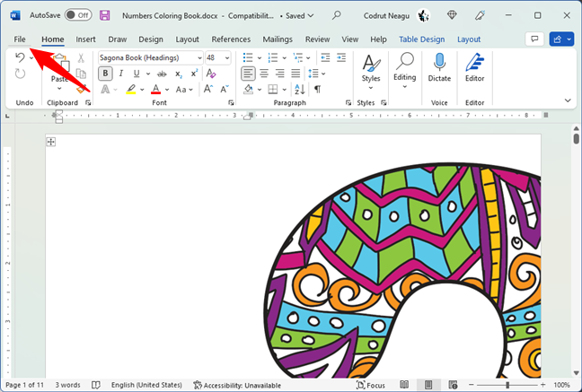Open the File menu

[20, 39]
